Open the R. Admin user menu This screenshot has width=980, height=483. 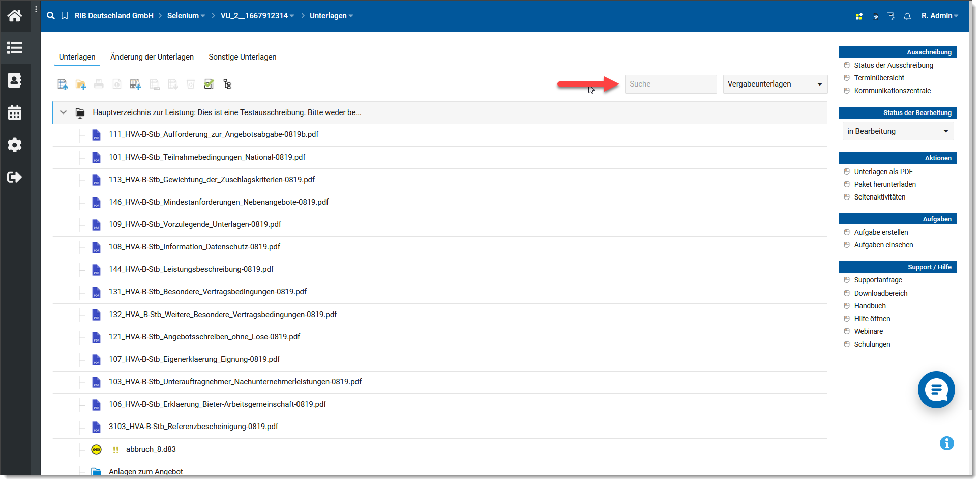pos(939,16)
